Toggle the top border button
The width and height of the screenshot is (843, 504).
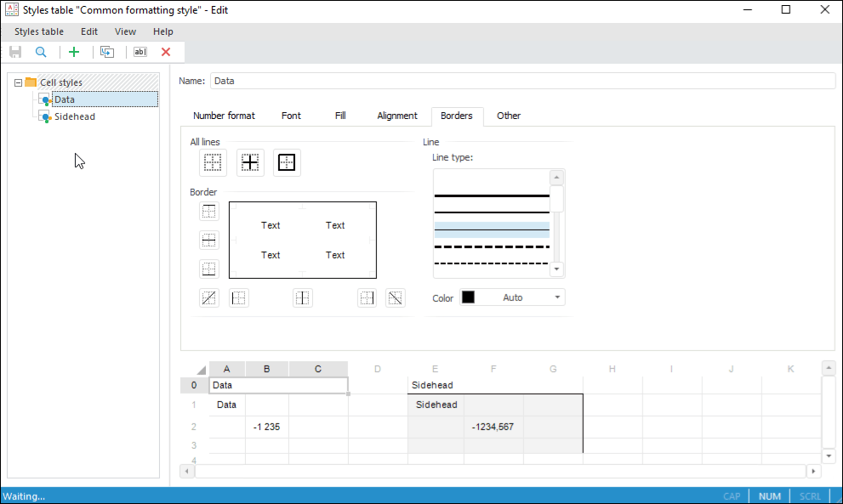(209, 211)
